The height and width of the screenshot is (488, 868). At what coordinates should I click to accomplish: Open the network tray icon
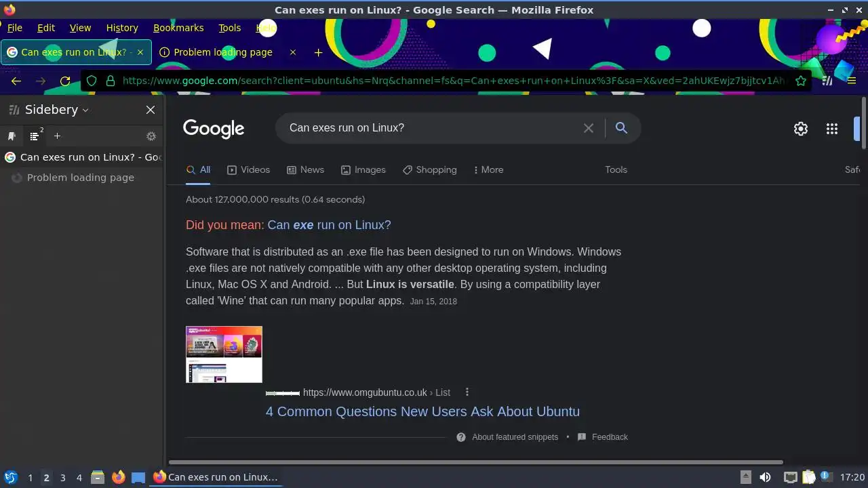pyautogui.click(x=790, y=477)
